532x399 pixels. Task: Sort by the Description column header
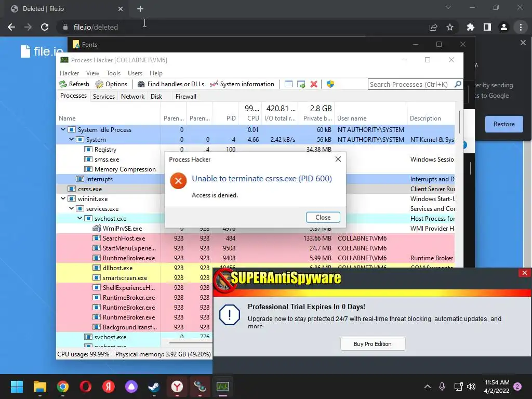(431, 118)
